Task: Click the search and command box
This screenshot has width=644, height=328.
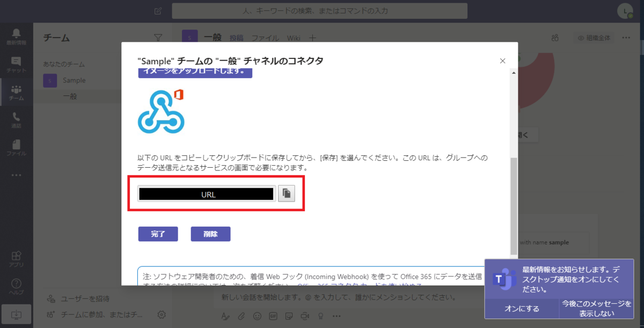Action: tap(319, 11)
